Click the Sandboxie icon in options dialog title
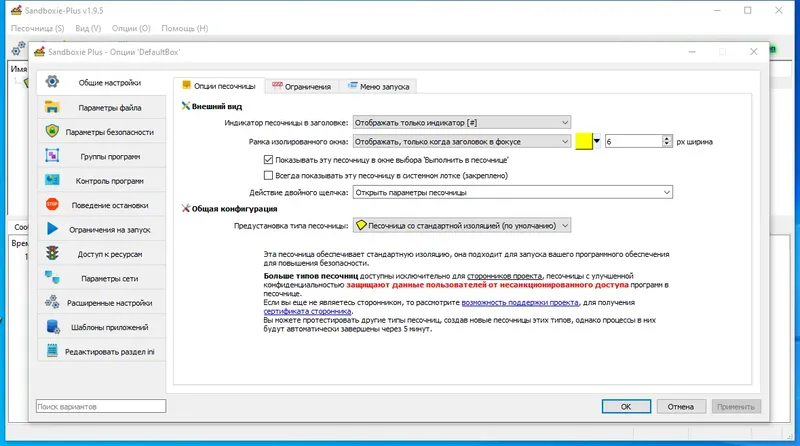The width and height of the screenshot is (800, 446). (39, 51)
